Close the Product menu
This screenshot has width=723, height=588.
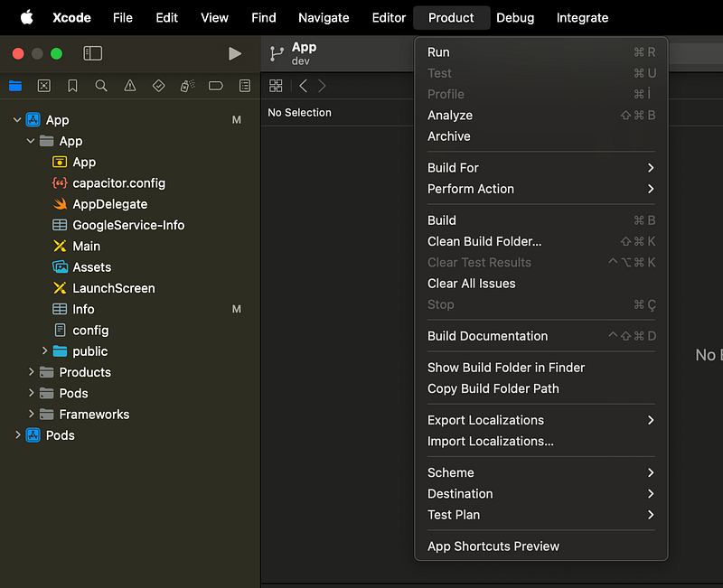pos(451,17)
